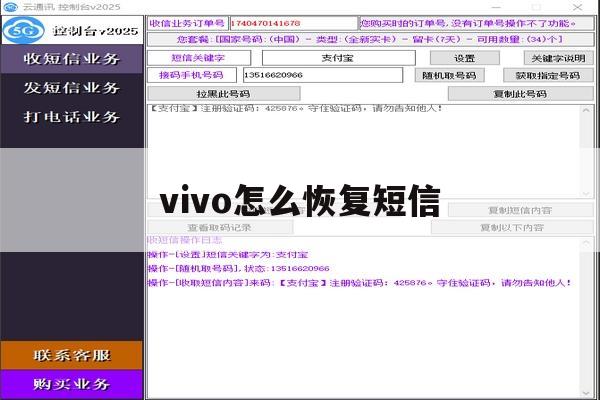This screenshot has height=400, width=600.
Task: Click the 接码手机号码 label
Action: pyautogui.click(x=191, y=75)
